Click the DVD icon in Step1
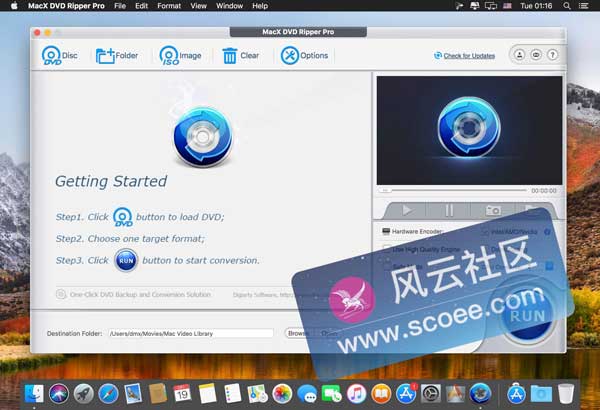The image size is (600, 410). [x=123, y=217]
